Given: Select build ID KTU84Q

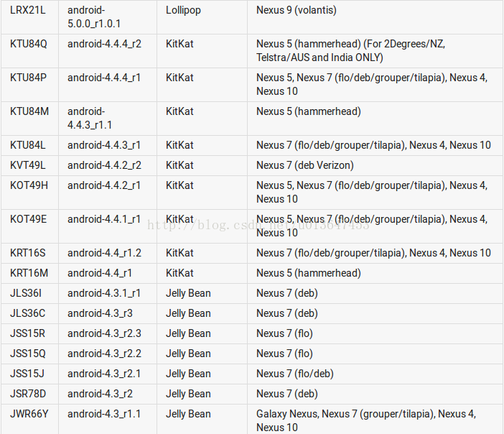Looking at the screenshot, I should click(x=29, y=44).
